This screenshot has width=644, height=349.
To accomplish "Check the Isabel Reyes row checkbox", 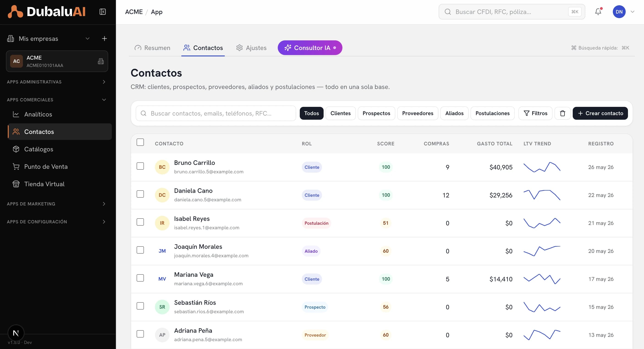I will [x=140, y=222].
